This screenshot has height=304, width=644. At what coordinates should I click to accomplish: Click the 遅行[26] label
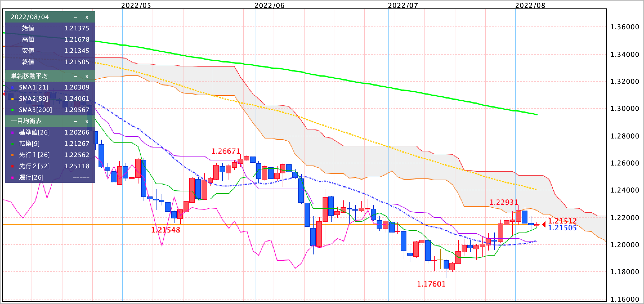click(x=31, y=178)
